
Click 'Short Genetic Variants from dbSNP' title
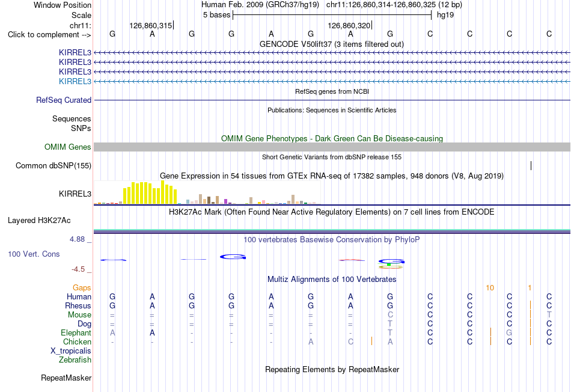pyautogui.click(x=332, y=157)
